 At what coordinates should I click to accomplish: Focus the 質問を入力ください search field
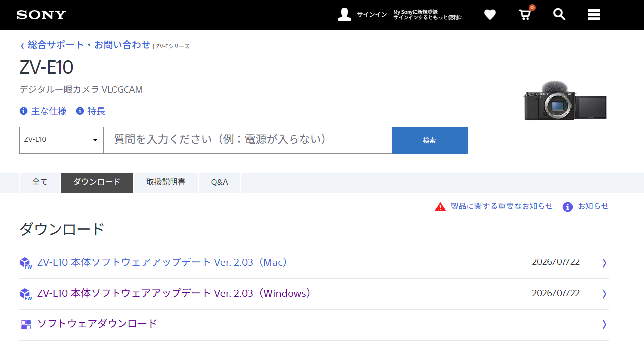pyautogui.click(x=247, y=140)
